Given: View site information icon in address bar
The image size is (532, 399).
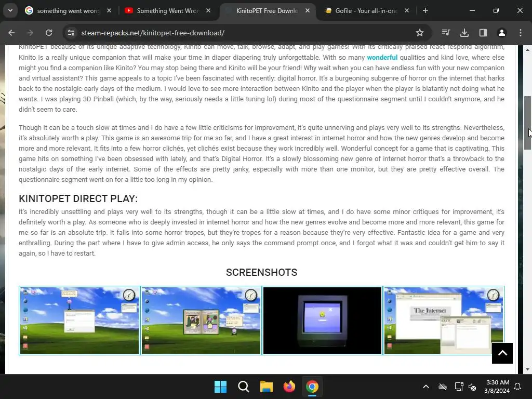Looking at the screenshot, I should [71, 33].
